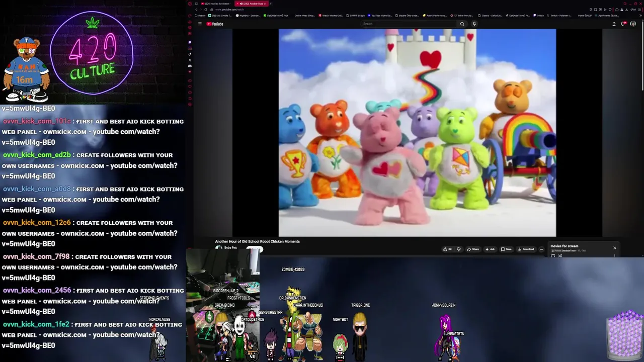Open Discord in the browser sidebar
644x362 pixels.
tap(190, 66)
